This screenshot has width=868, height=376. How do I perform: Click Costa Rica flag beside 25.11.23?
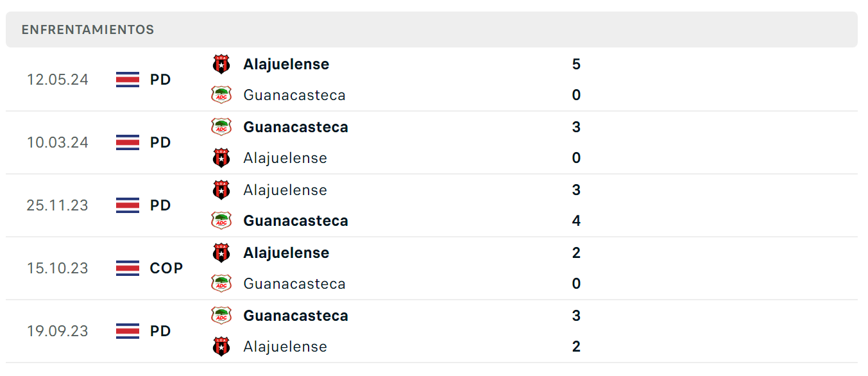pos(128,205)
